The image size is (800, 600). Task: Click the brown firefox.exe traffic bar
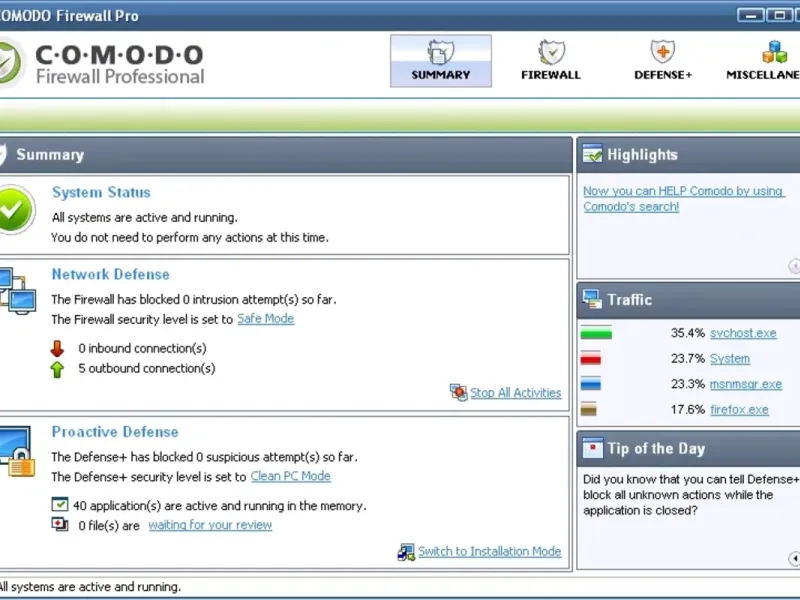click(x=588, y=409)
